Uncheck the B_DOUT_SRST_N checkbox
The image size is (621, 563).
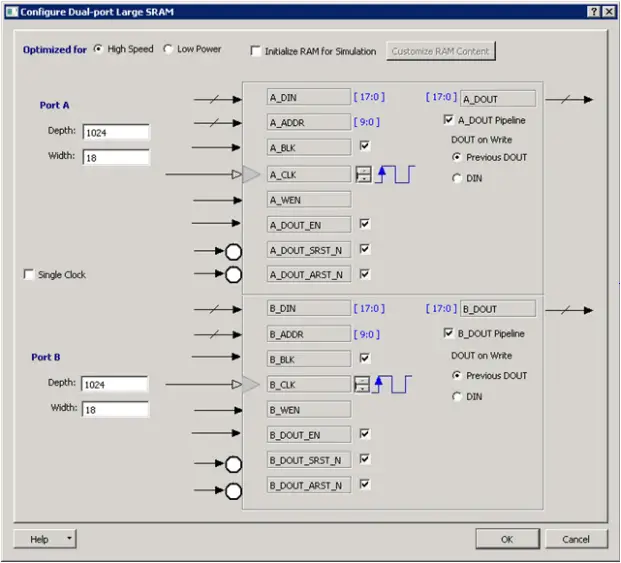tap(364, 459)
